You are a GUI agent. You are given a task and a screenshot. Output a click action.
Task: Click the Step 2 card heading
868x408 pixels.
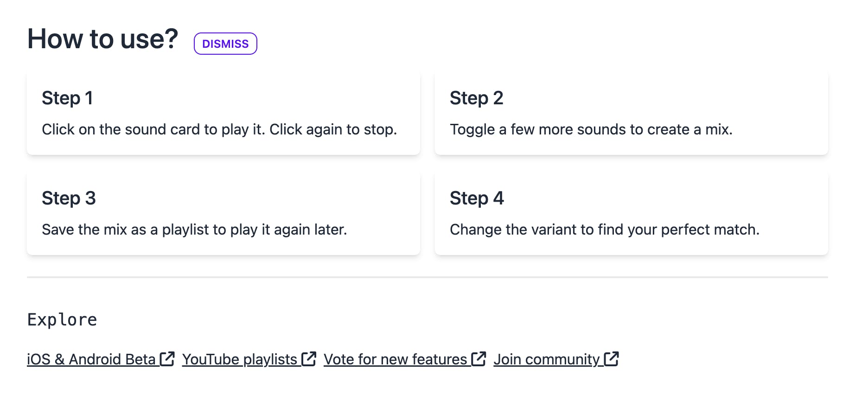click(x=476, y=98)
